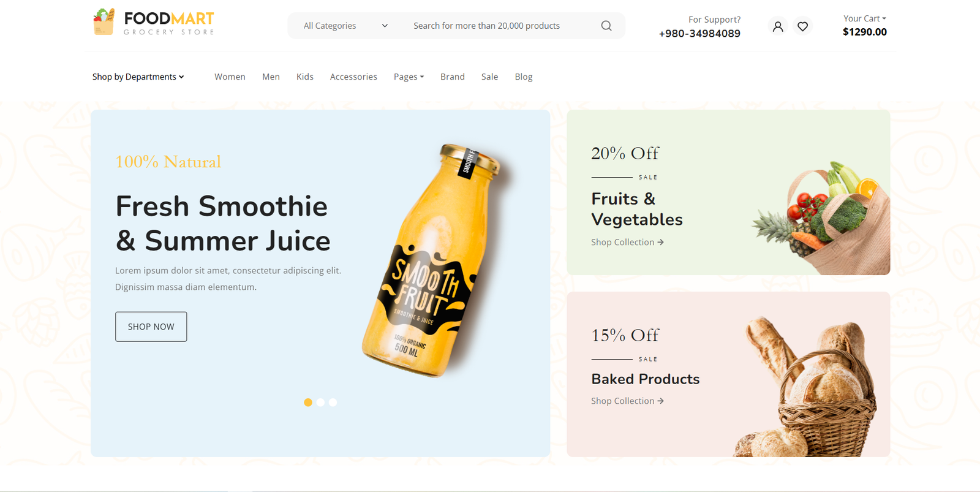Expand the All Categories dropdown
The image size is (980, 492).
pyautogui.click(x=345, y=26)
